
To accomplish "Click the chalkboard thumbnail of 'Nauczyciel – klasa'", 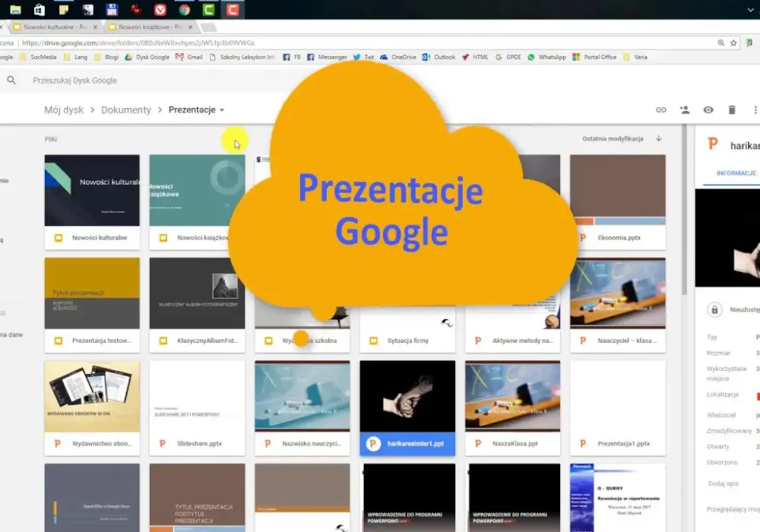I will click(x=617, y=293).
